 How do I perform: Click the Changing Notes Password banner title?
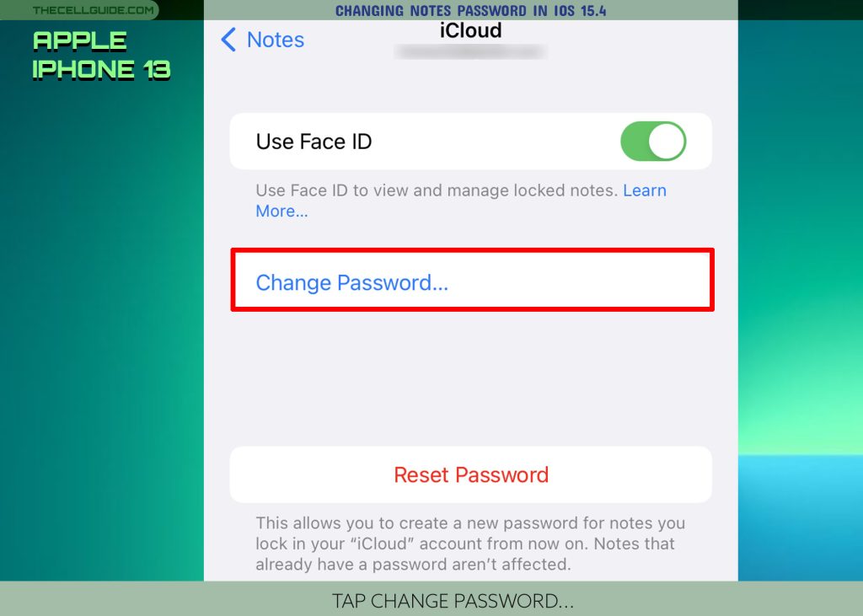point(470,10)
